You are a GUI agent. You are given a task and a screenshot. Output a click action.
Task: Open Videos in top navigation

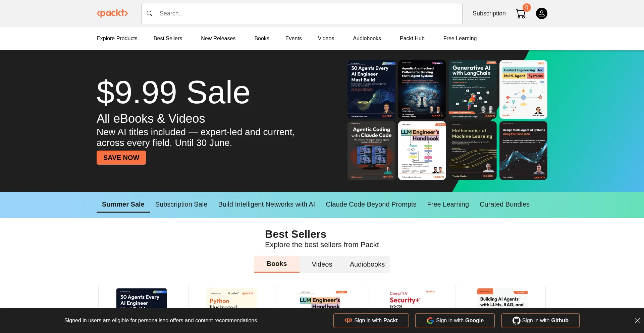tap(326, 38)
